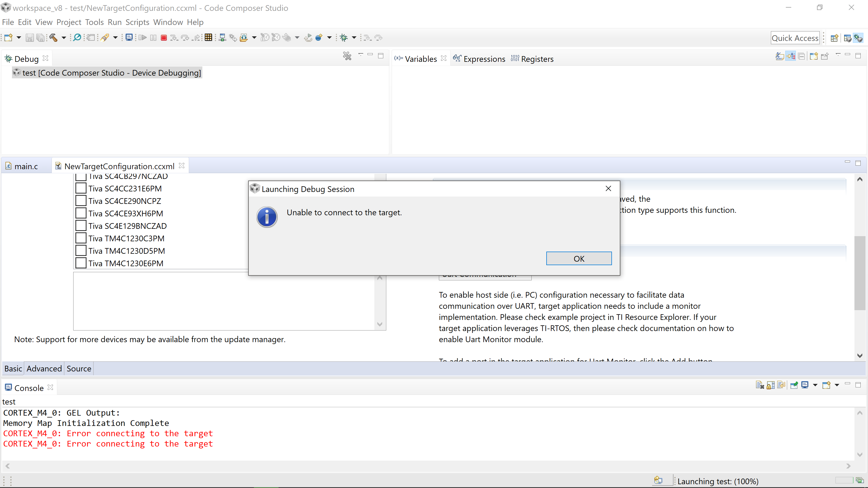Open the Display Selected Console dropdown
Screen dimensions: 868x488
click(815, 385)
